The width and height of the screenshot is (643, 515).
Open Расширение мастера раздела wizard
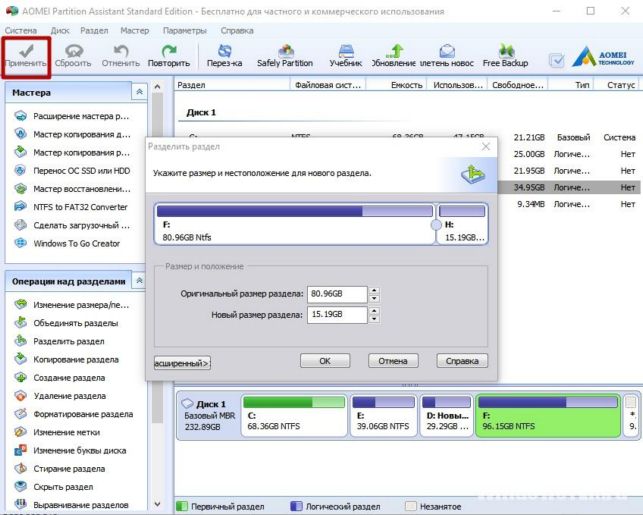[x=72, y=116]
